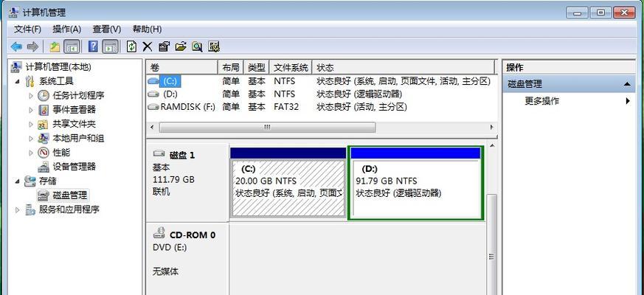Image resolution: width=644 pixels, height=295 pixels.
Task: Click the Delete X toolbar icon
Action: coord(148,46)
